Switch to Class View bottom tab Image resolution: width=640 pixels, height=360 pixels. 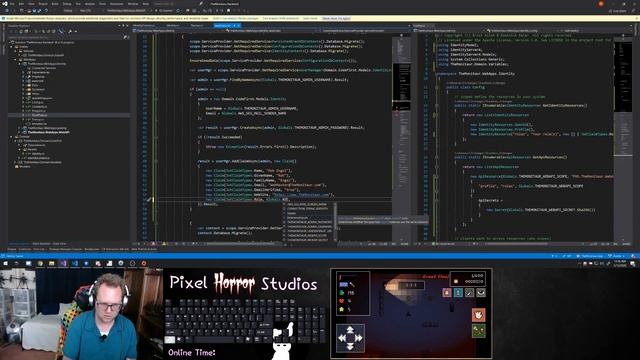click(x=59, y=244)
